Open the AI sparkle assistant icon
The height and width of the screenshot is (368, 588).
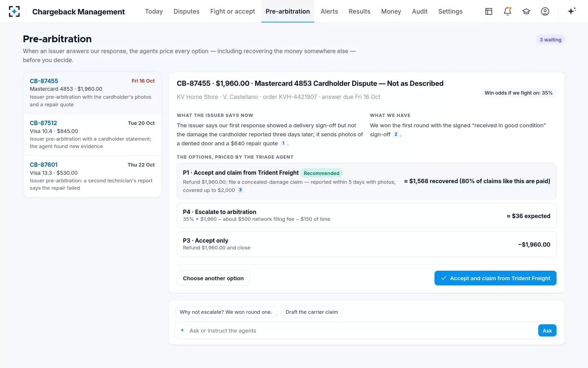(572, 11)
